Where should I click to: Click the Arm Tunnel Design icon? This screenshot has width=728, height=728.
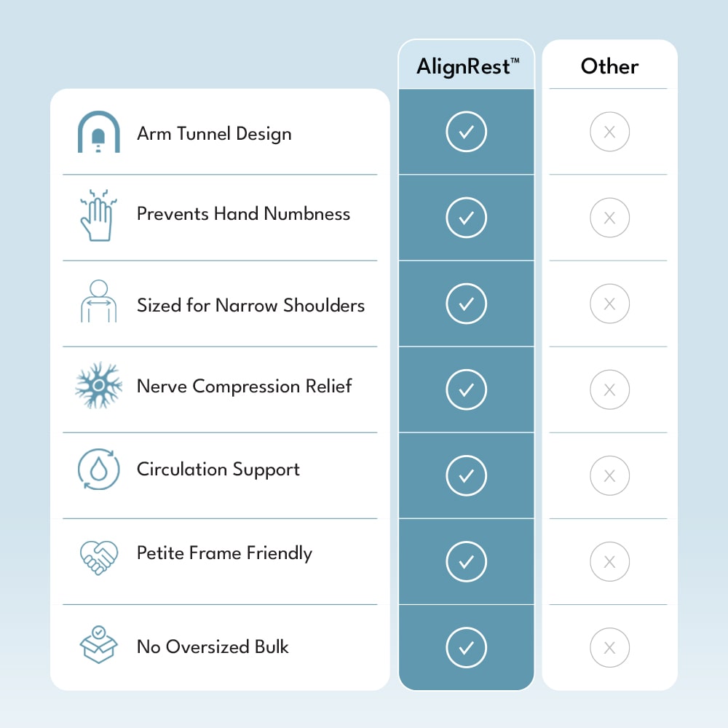[x=98, y=132]
